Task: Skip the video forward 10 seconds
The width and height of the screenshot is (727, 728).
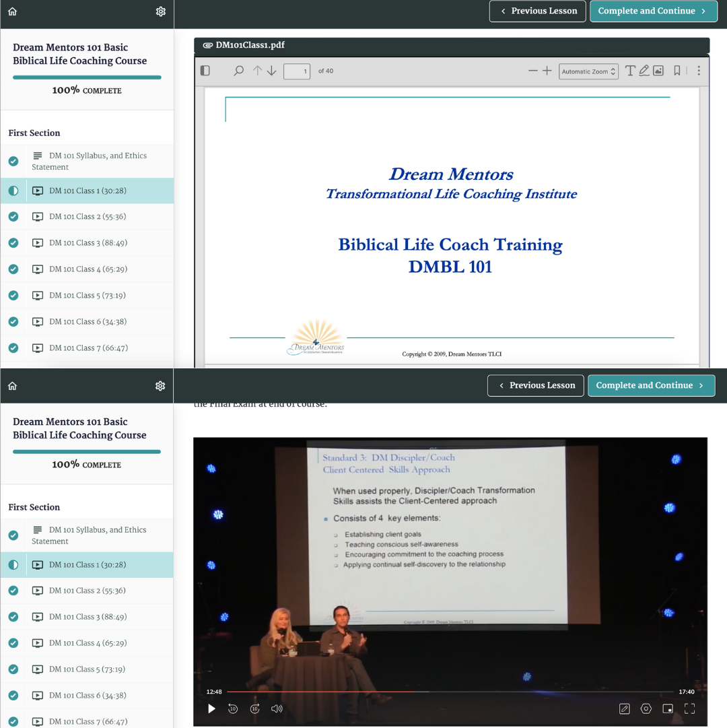Action: click(254, 708)
